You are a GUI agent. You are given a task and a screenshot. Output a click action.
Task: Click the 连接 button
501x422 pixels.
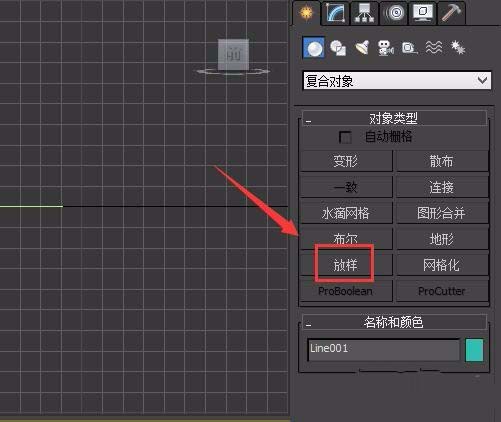[442, 187]
